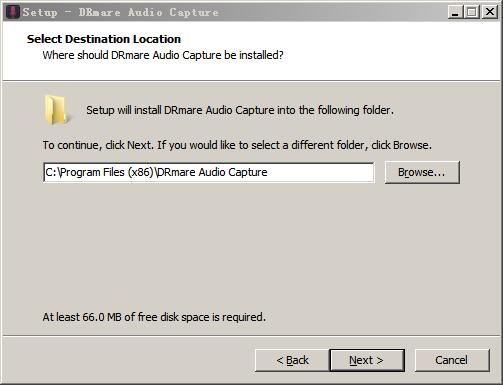Click 'Program Files (x86)' in the path

pos(107,172)
